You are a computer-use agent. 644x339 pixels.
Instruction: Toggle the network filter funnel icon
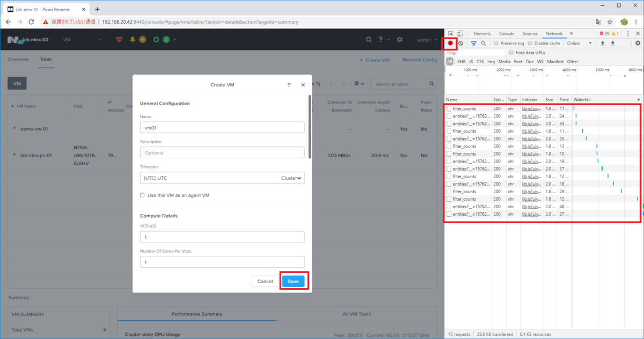[x=474, y=43]
